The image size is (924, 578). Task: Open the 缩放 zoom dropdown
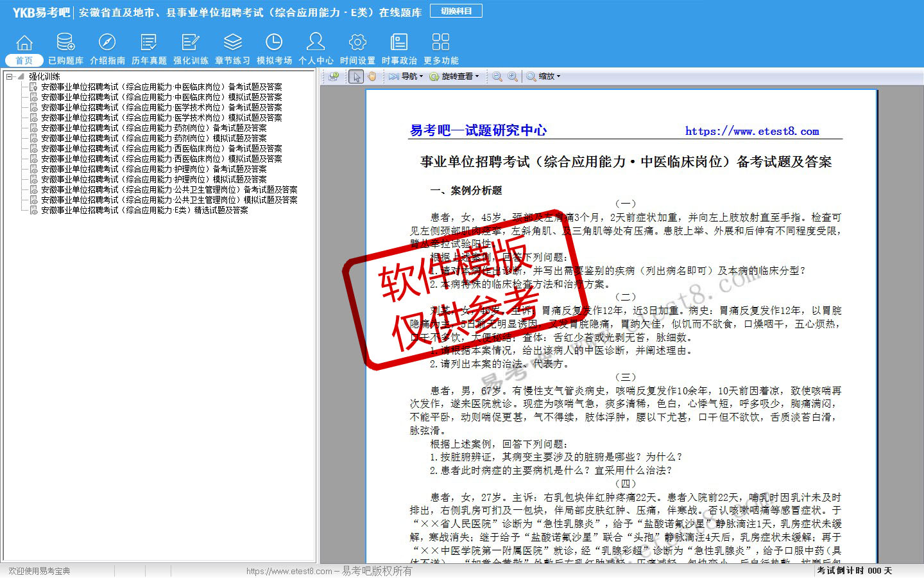(x=544, y=76)
